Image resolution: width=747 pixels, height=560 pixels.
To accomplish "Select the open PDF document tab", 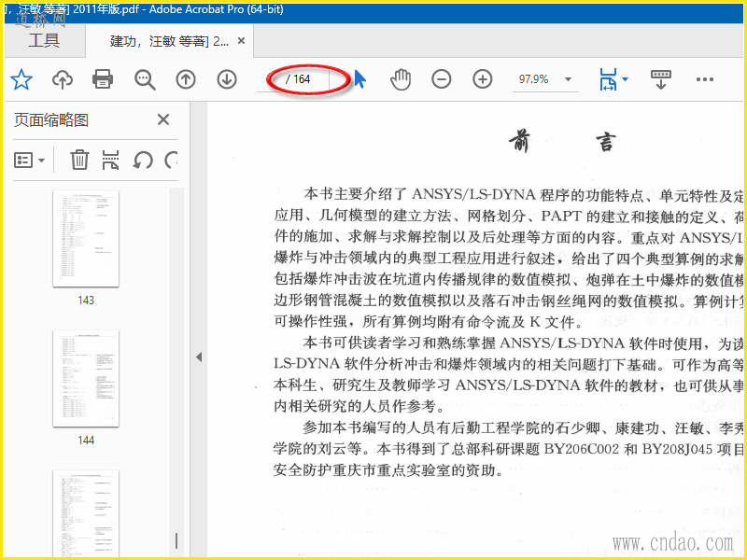I will click(x=169, y=41).
